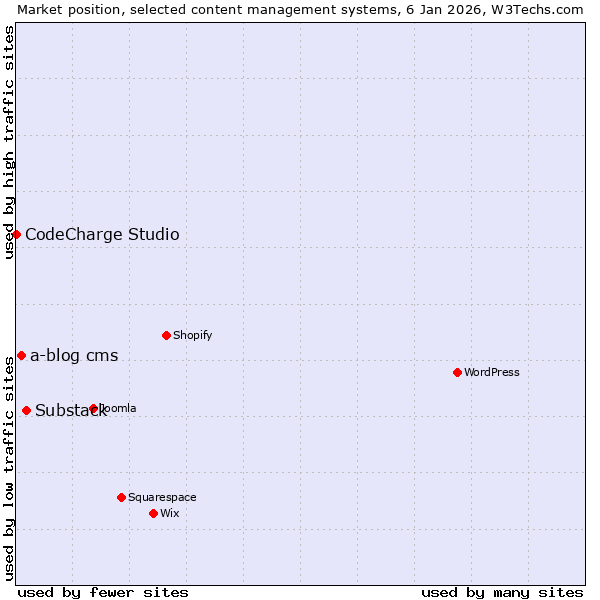Click the Joomla red data point
The height and width of the screenshot is (600, 600).
point(93,408)
